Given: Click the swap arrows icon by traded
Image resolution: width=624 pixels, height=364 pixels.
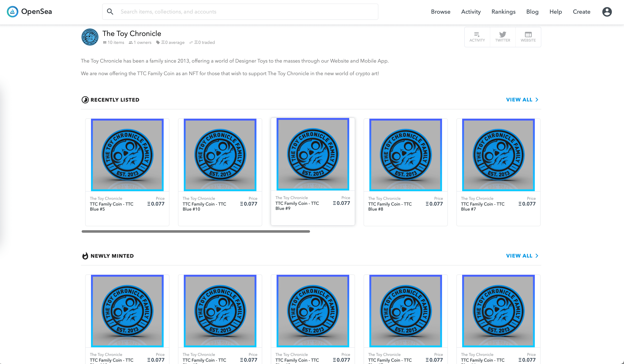Looking at the screenshot, I should pyautogui.click(x=191, y=42).
